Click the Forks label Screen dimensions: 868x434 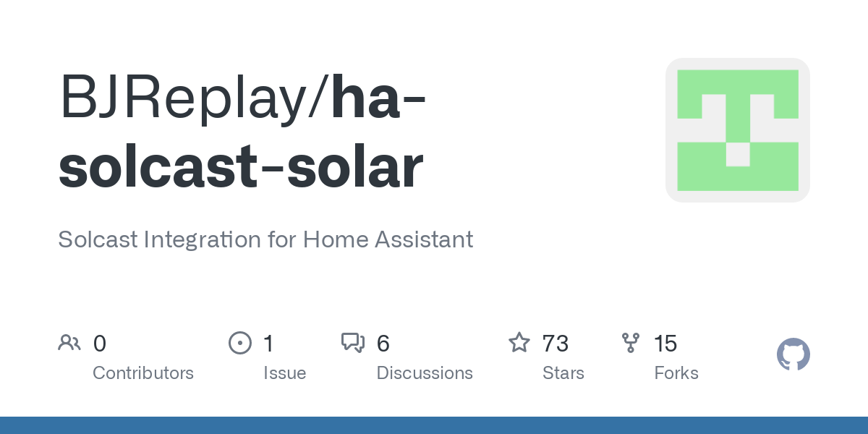pos(676,373)
